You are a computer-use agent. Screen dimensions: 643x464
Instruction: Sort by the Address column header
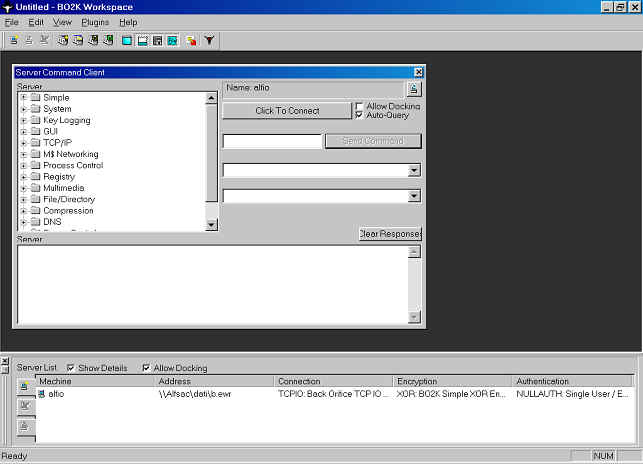214,381
